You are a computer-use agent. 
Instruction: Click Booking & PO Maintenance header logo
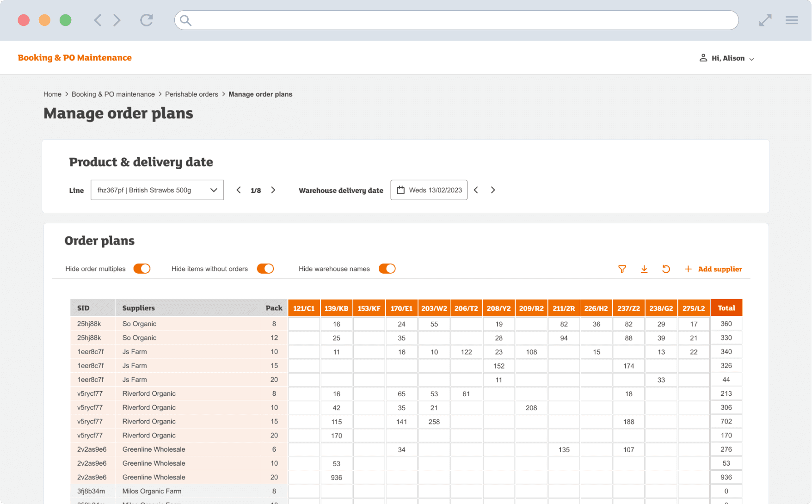[75, 58]
